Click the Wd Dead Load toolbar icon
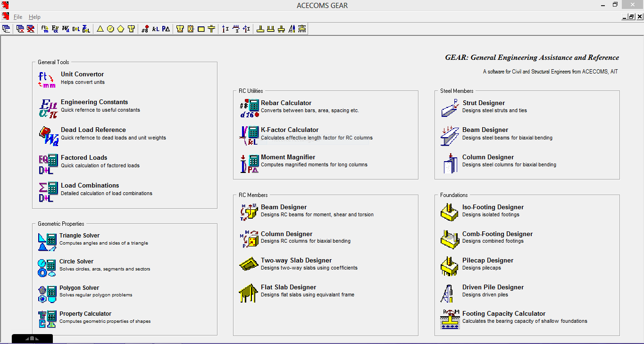Image resolution: width=644 pixels, height=344 pixels. [x=66, y=29]
